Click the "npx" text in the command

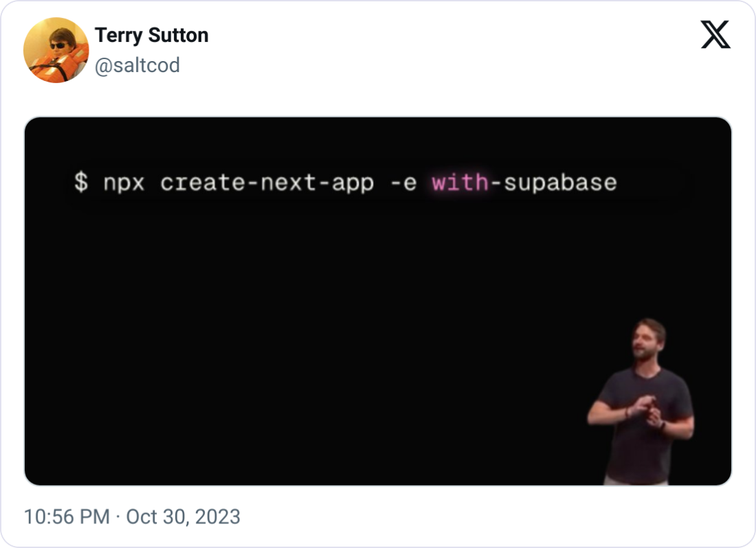click(124, 184)
